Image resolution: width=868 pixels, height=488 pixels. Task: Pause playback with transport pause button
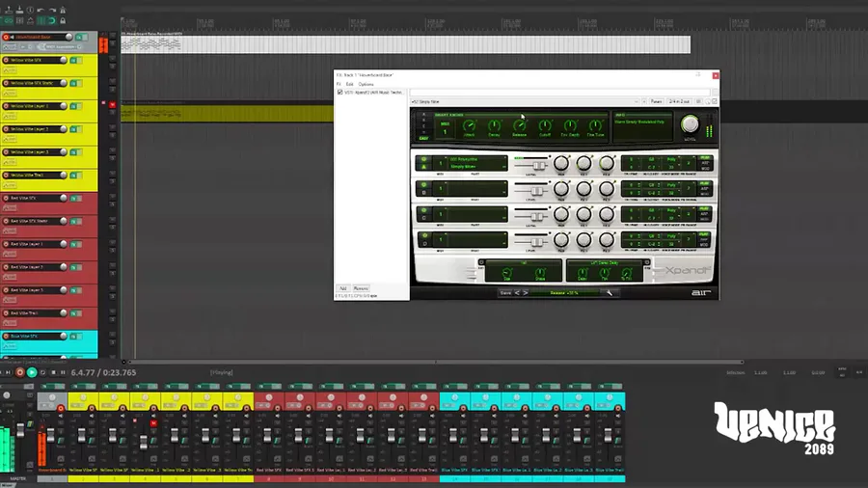(x=63, y=373)
